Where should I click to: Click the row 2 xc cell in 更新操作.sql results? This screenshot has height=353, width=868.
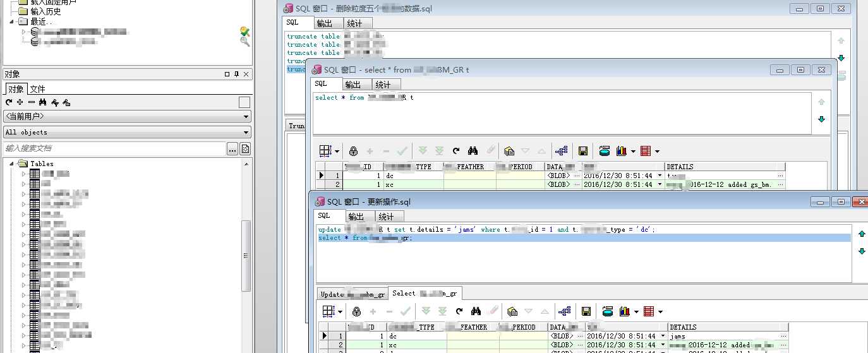pos(416,345)
